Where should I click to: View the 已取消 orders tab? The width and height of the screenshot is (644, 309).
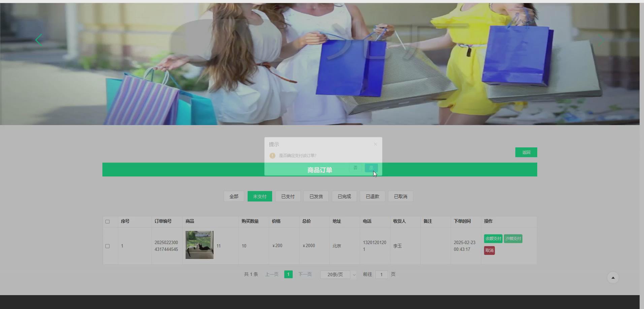[x=400, y=196]
